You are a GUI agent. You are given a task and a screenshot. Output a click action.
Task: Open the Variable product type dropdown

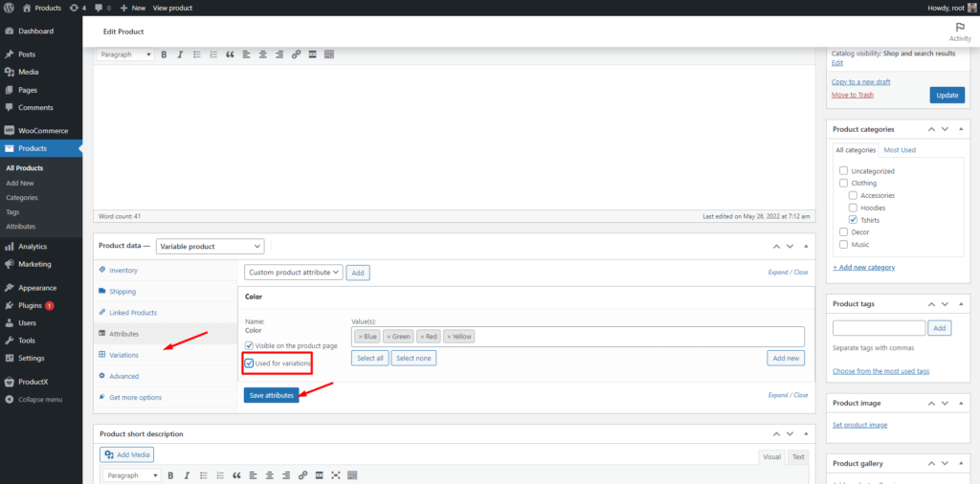coord(210,247)
